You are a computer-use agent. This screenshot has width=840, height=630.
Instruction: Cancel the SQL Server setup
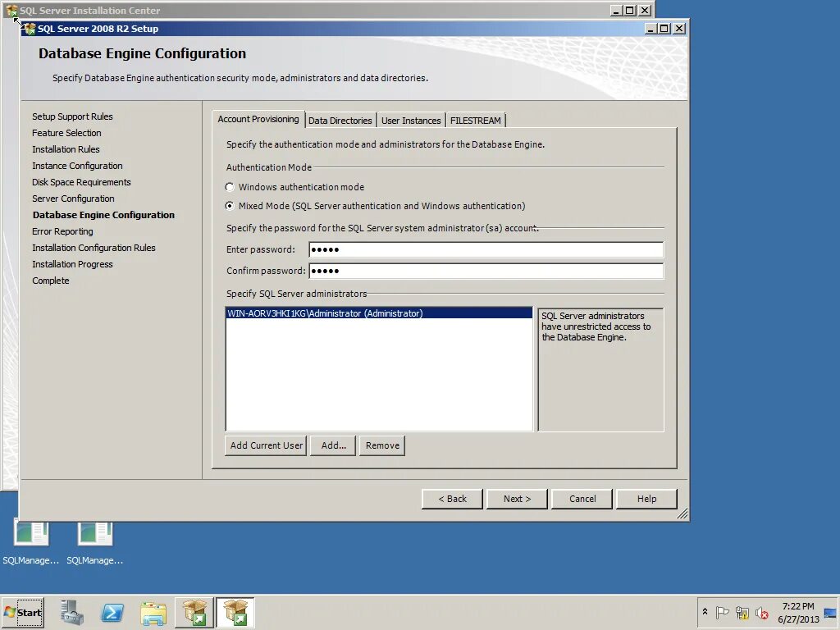coord(582,499)
